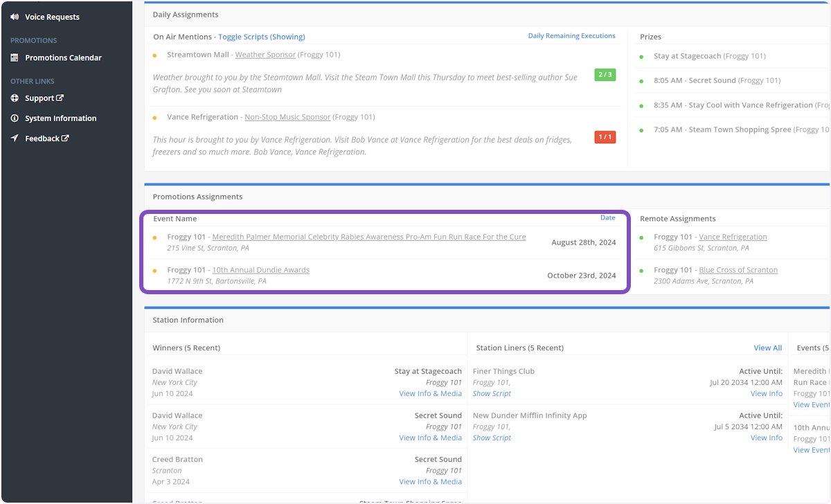This screenshot has height=504, width=831.
Task: Click the Voice Requests speaker icon
Action: click(15, 17)
